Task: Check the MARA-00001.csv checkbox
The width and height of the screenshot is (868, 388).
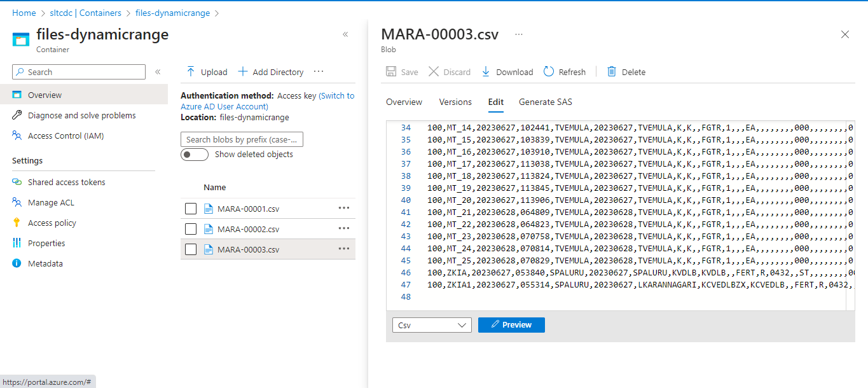Action: (x=191, y=209)
